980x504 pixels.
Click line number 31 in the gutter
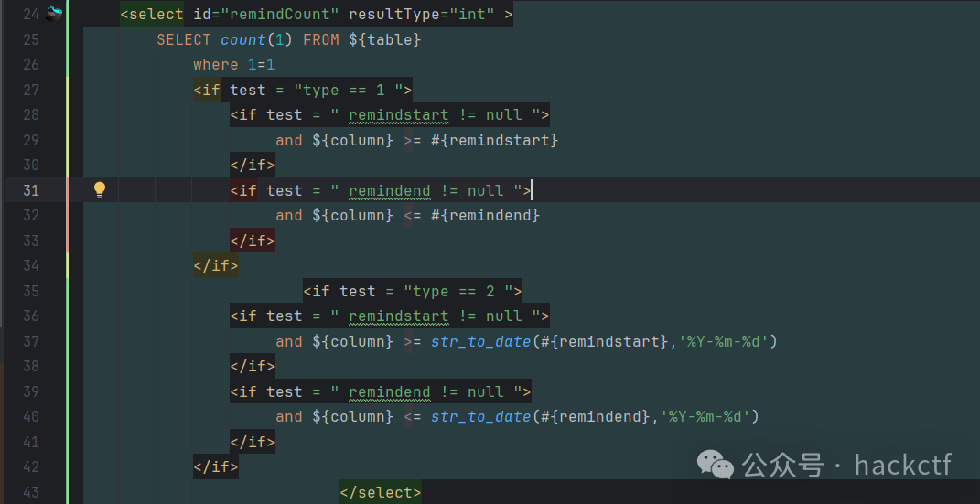(30, 190)
